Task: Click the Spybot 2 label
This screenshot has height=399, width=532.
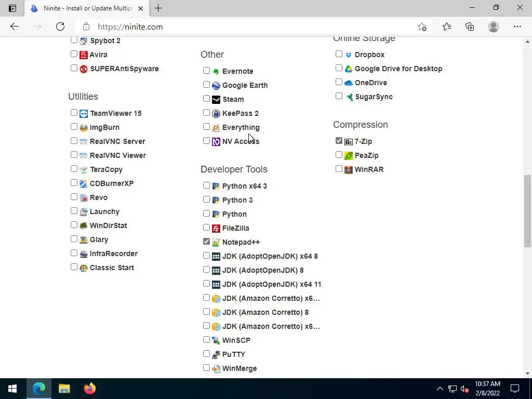Action: point(105,41)
